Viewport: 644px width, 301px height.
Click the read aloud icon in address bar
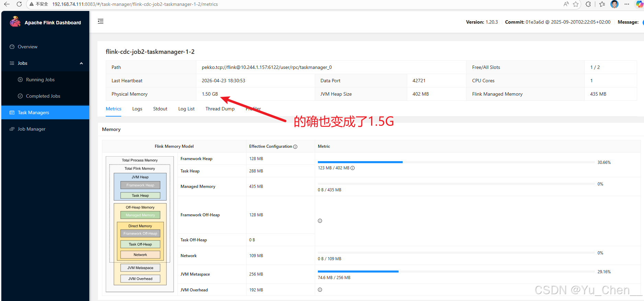pyautogui.click(x=566, y=4)
